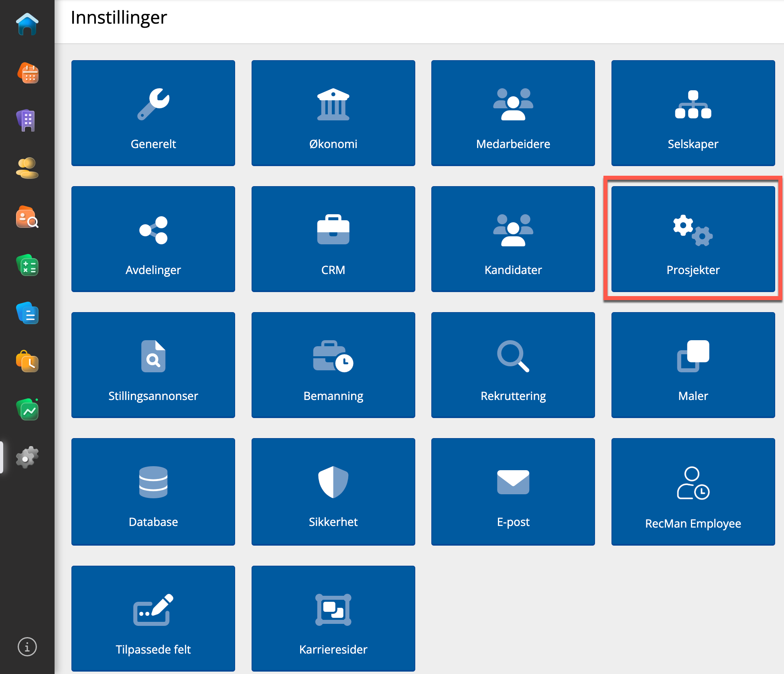The width and height of the screenshot is (784, 674).
Task: Open the green chart sidebar icon
Action: coord(27,410)
